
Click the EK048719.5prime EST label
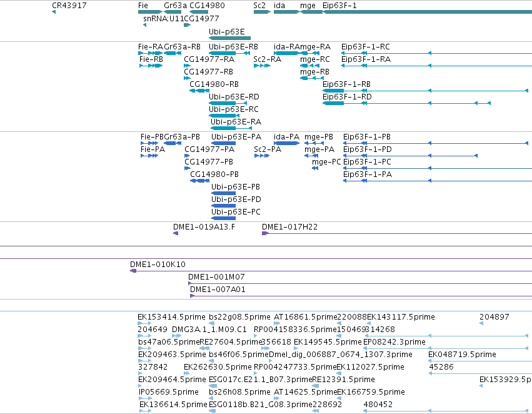point(462,355)
